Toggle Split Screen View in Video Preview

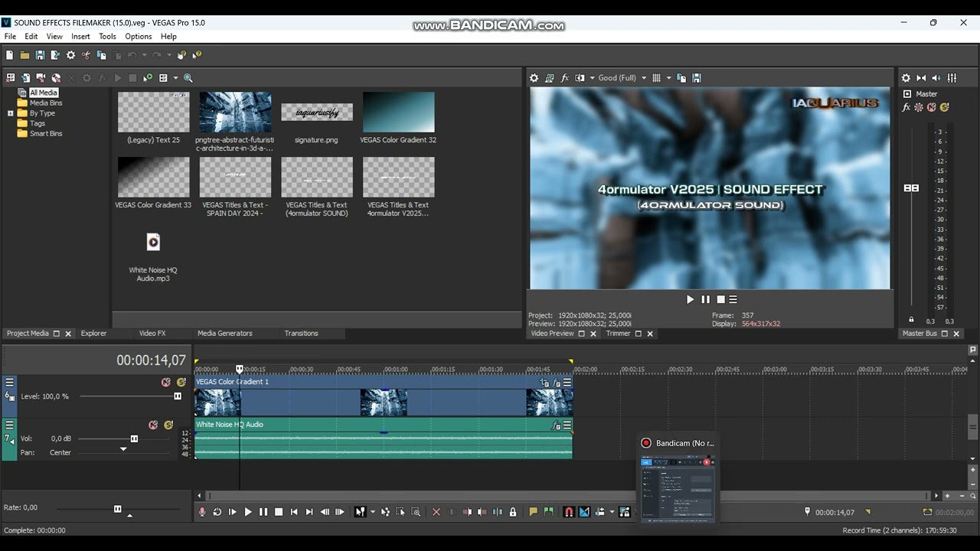(x=580, y=78)
